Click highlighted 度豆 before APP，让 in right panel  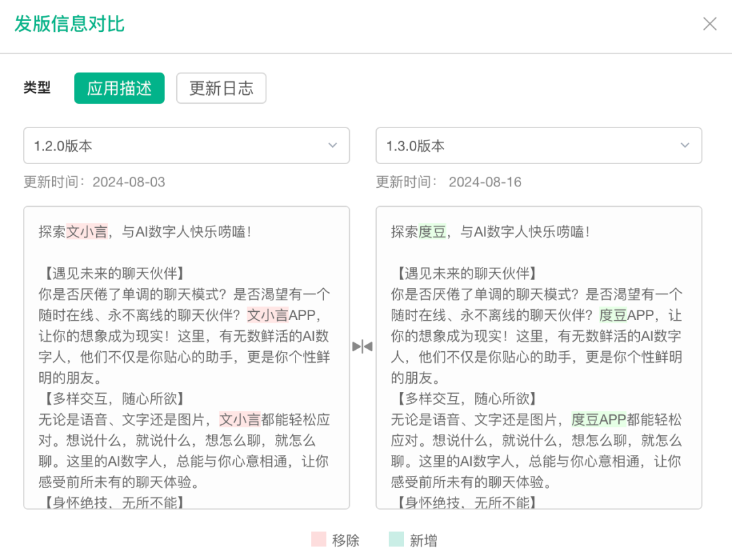(613, 315)
